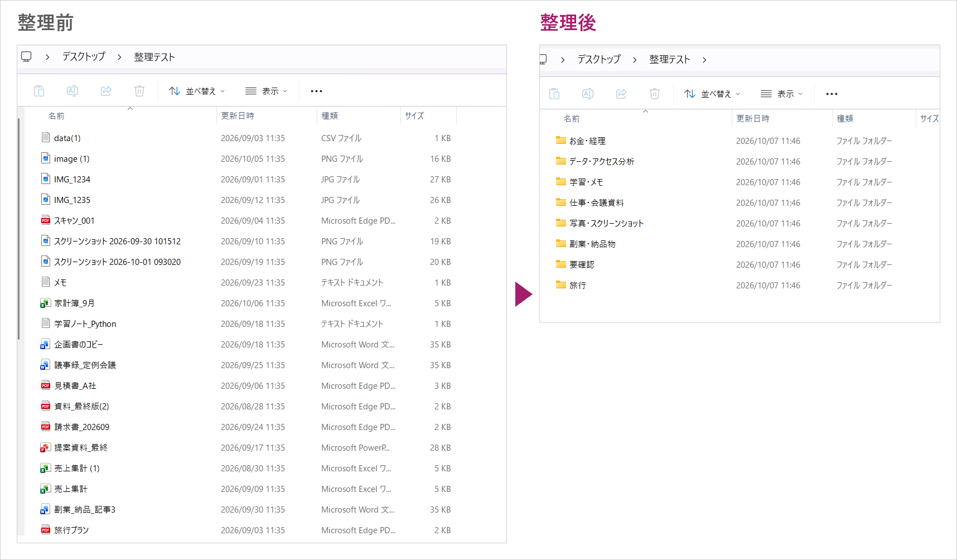Select the データ・アクセス分析 folder icon

point(561,161)
